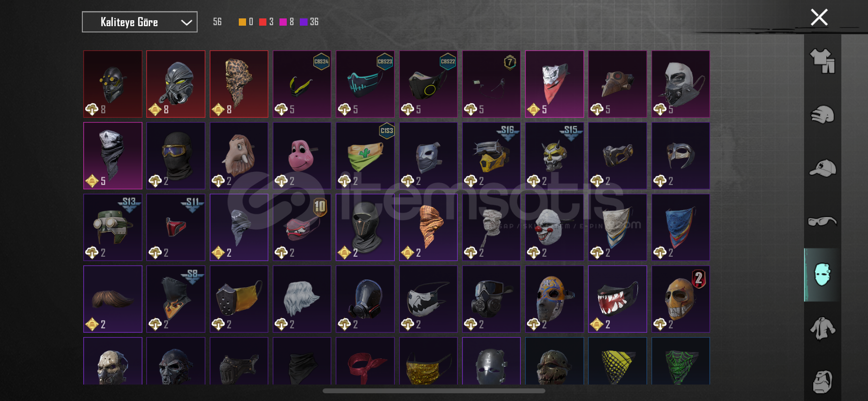Open the Kaliteye Göre sort dropdown
This screenshot has height=401, width=868.
[x=139, y=22]
